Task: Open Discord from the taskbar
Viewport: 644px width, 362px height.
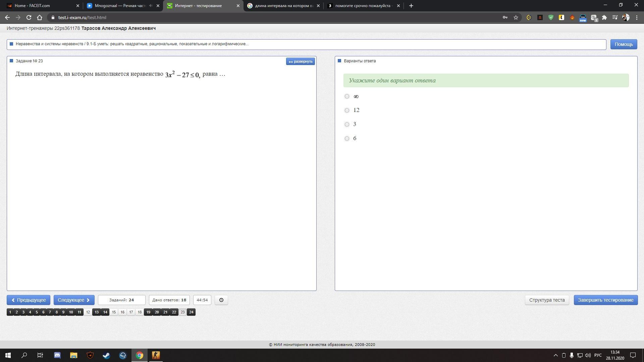Action: pos(57,355)
